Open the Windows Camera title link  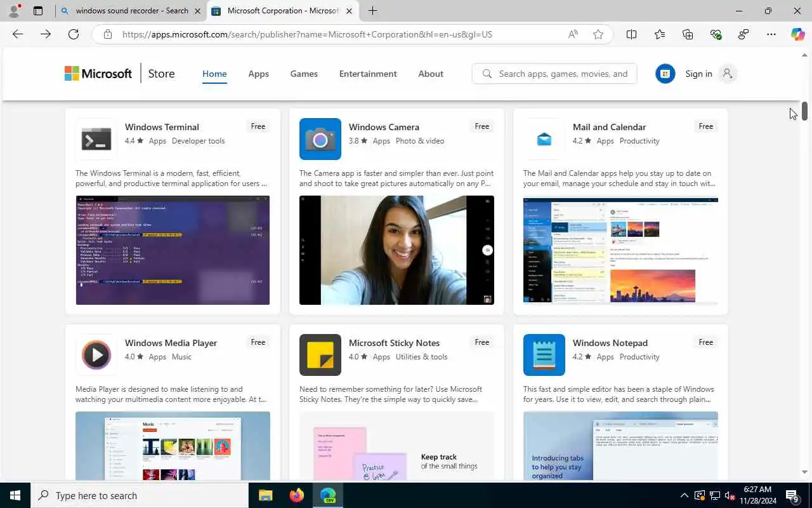tap(384, 127)
